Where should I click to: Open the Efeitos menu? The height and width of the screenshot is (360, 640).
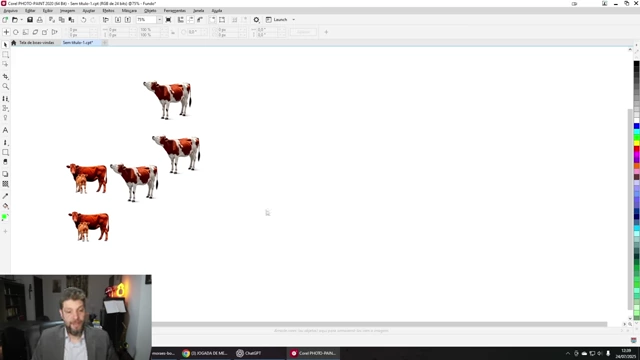click(x=108, y=11)
